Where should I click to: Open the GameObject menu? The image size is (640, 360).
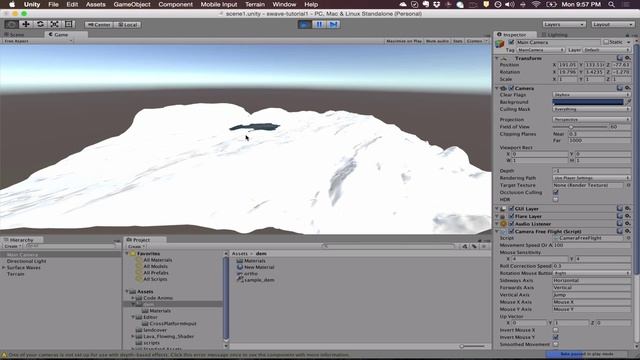coord(132,4)
